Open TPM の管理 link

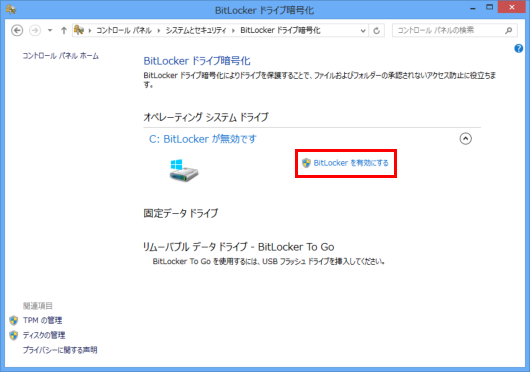[42, 320]
